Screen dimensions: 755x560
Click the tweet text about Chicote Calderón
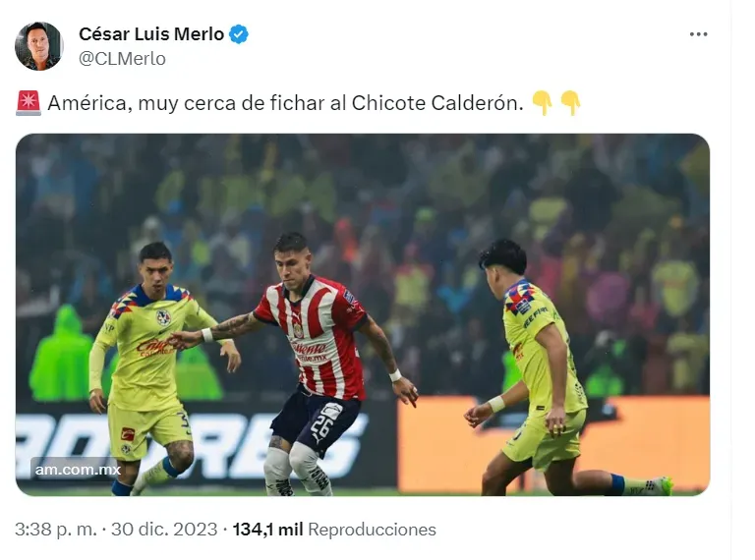[x=285, y=103]
